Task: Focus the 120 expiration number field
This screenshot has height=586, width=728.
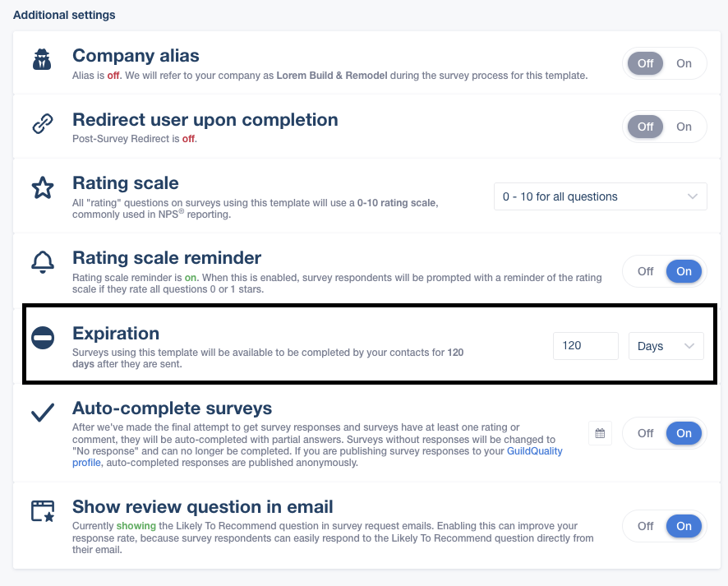Action: click(x=586, y=346)
